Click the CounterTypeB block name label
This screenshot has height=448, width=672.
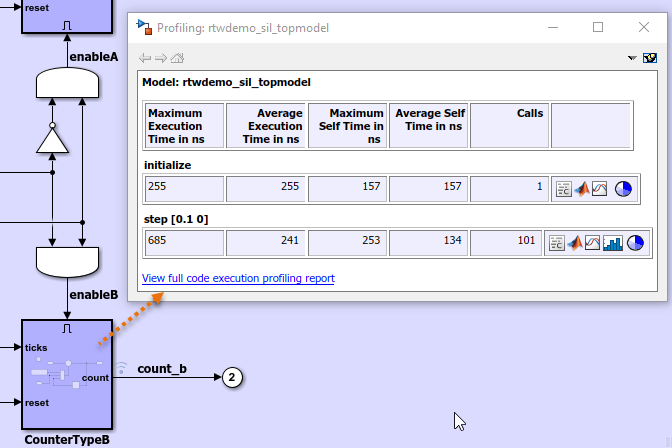[x=67, y=440]
